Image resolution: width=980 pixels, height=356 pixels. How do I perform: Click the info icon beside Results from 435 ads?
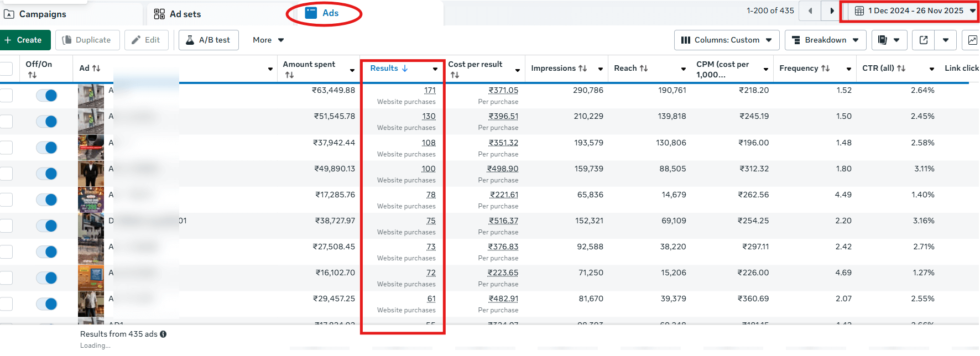coord(163,334)
